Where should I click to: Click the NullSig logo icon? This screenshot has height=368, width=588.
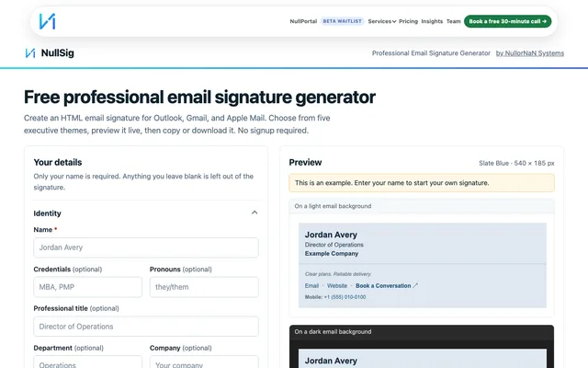(x=30, y=53)
